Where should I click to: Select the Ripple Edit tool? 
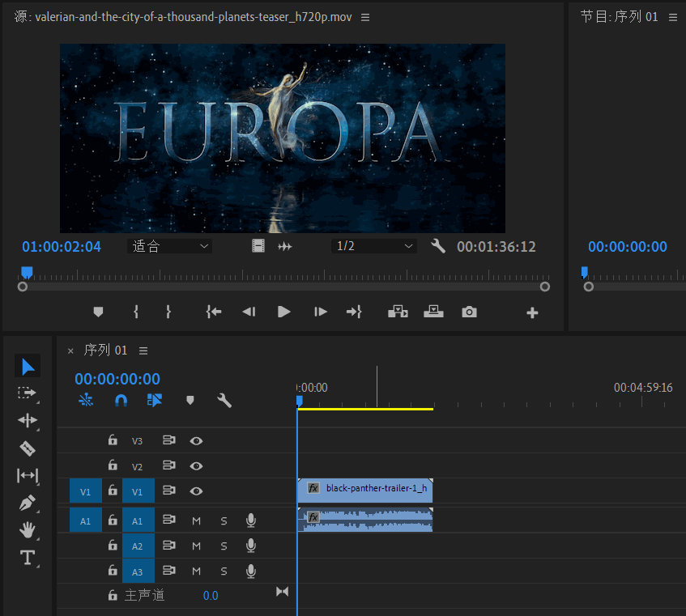[28, 420]
